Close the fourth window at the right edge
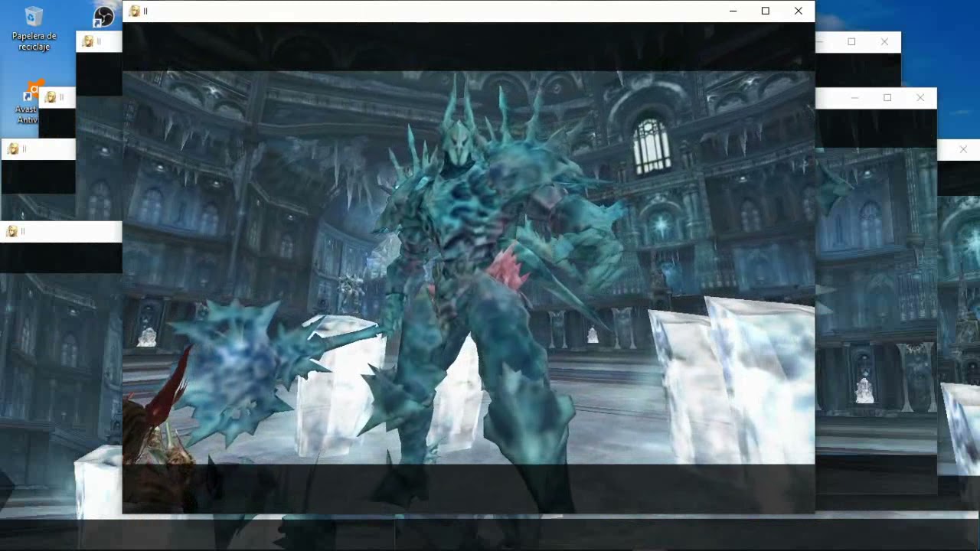The image size is (980, 551). (963, 149)
